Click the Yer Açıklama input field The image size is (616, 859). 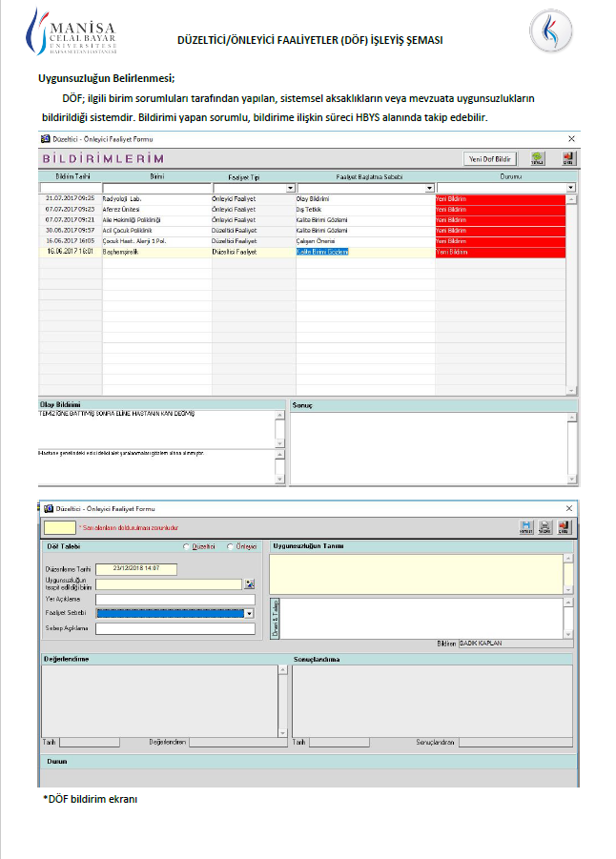(x=175, y=600)
